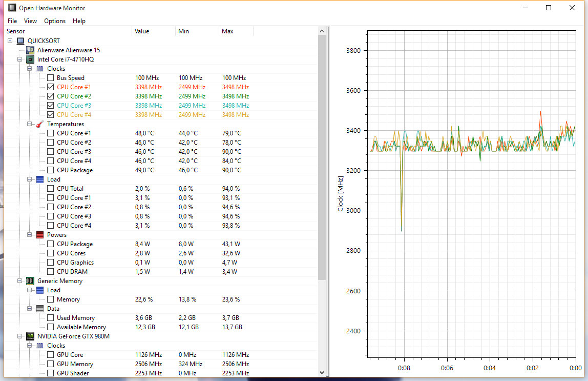
Task: Check the GPU Core clock checkbox
Action: pos(51,355)
